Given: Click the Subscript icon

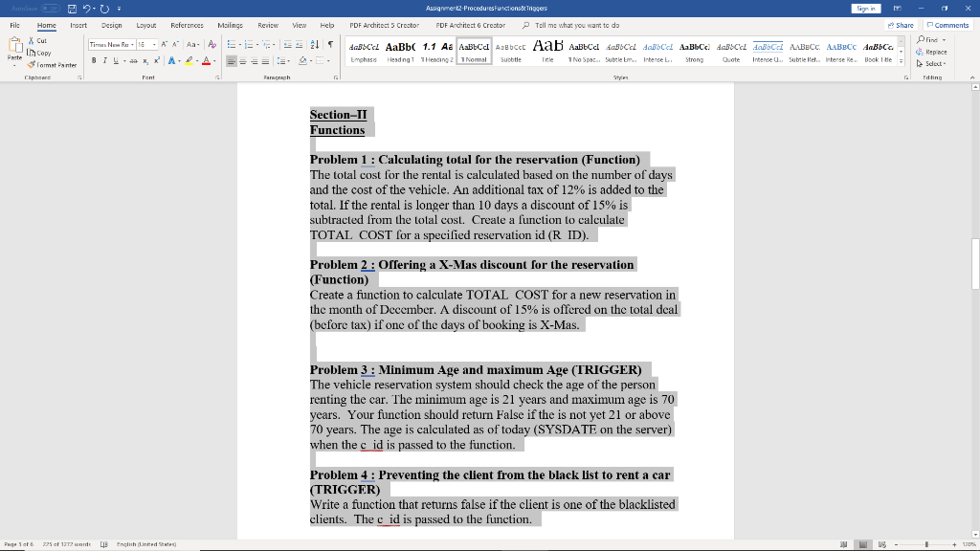Looking at the screenshot, I should pyautogui.click(x=145, y=61).
